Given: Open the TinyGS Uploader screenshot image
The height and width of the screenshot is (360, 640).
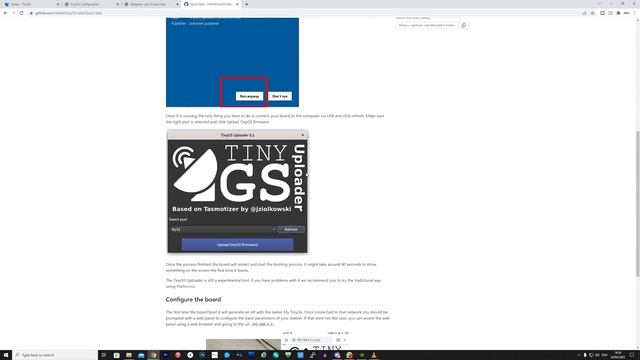Looking at the screenshot, I should [x=238, y=191].
